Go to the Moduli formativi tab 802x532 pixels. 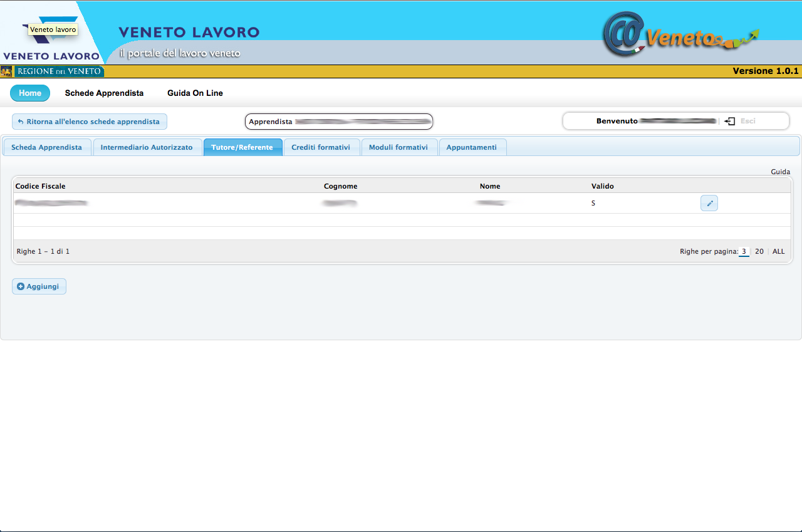[x=398, y=147]
